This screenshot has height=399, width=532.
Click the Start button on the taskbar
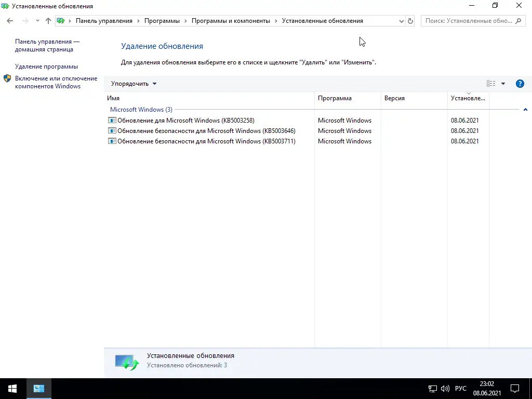11,388
